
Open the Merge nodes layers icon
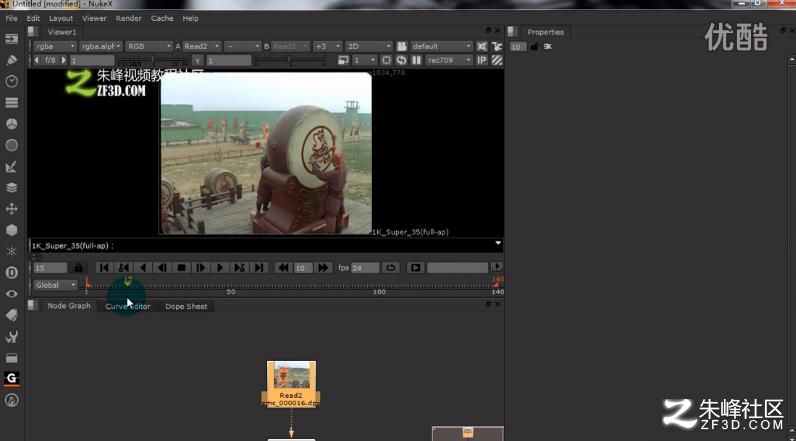11,188
